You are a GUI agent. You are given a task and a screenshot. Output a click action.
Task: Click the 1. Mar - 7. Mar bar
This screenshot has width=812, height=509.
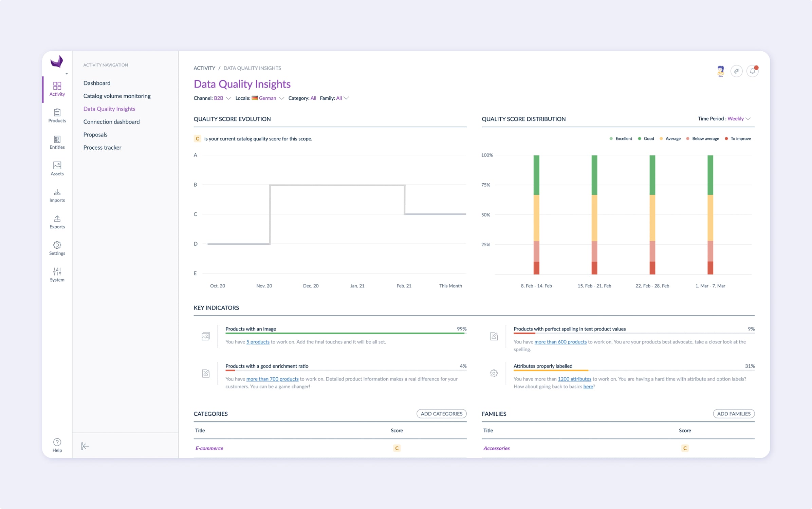click(x=710, y=214)
